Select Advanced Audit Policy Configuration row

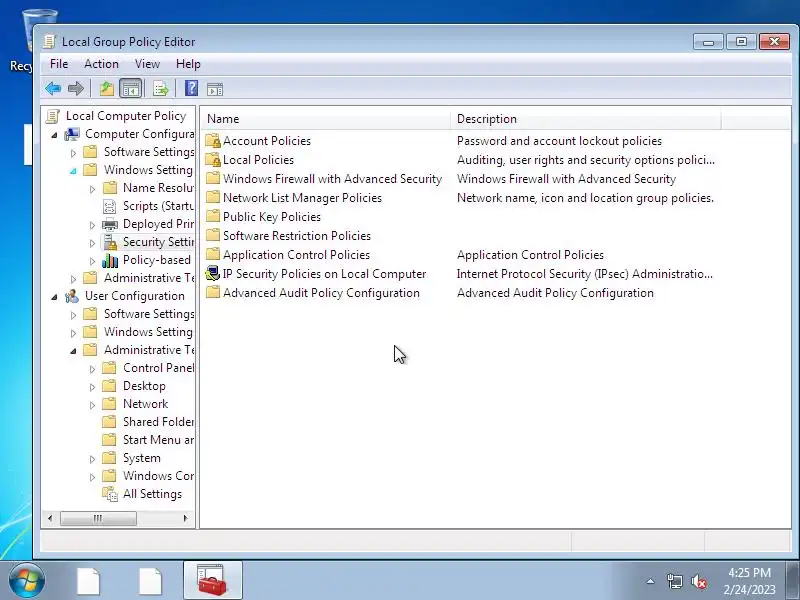coord(321,293)
